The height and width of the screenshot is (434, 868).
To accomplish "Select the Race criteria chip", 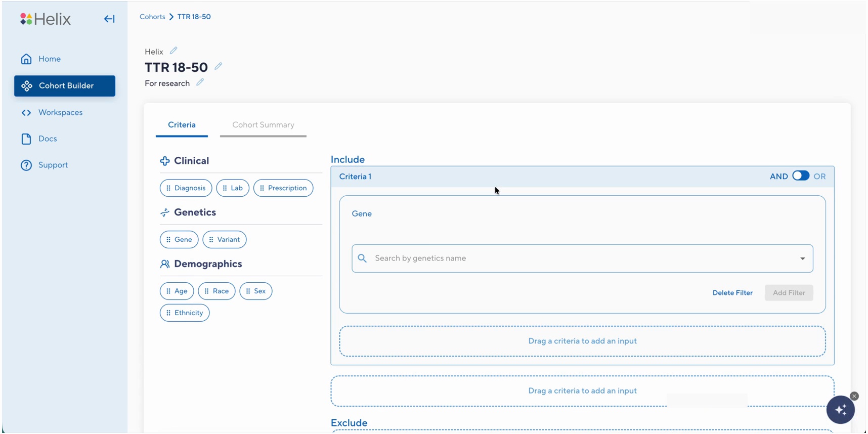I will 216,291.
